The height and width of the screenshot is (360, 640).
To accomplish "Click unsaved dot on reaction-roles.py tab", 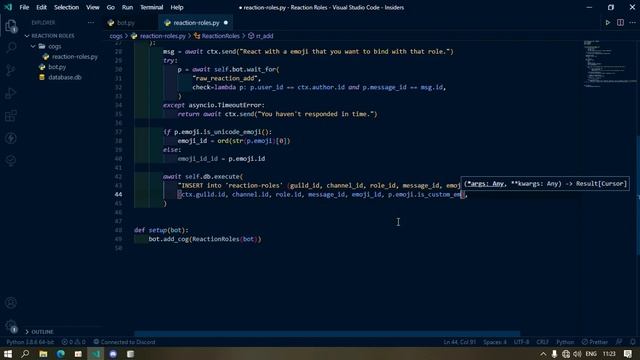I will [226, 23].
